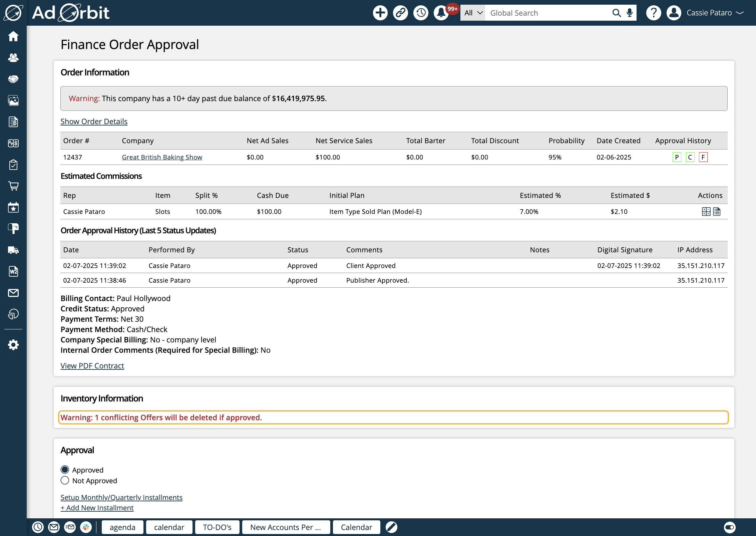Expand the All search filter dropdown
756x536 pixels.
473,13
